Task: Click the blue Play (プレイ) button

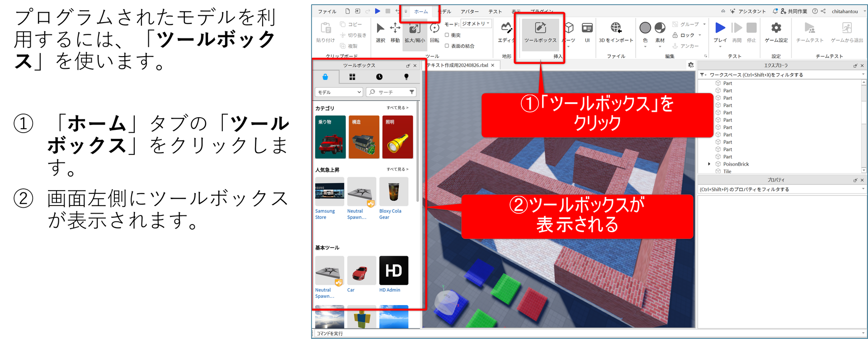Action: pos(720,28)
